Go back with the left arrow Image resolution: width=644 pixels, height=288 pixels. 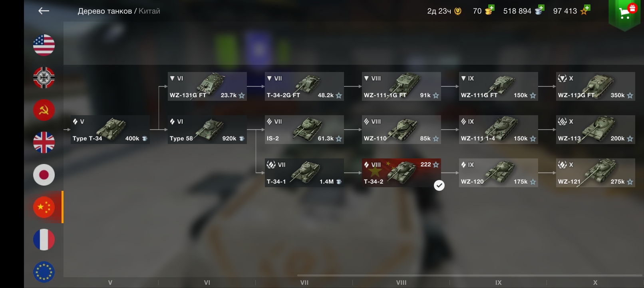click(44, 11)
